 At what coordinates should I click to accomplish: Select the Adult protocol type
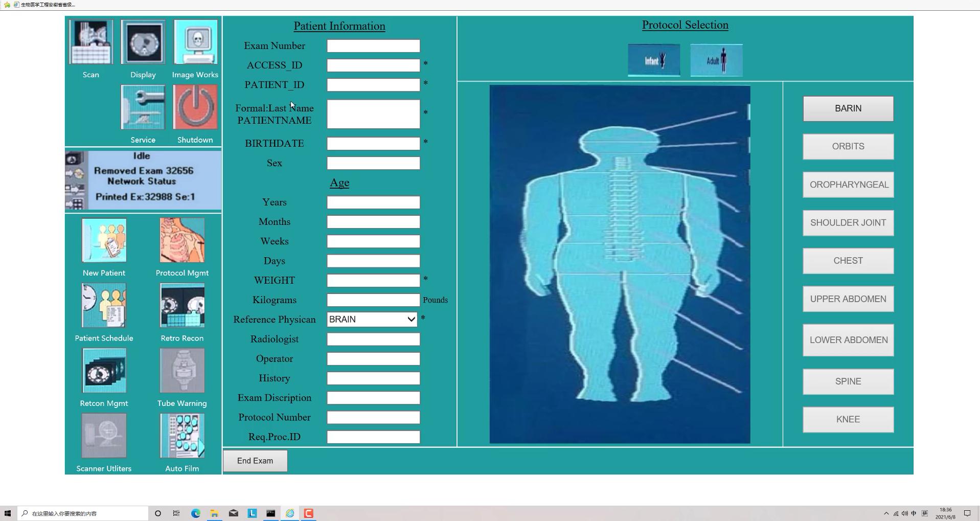click(x=716, y=60)
